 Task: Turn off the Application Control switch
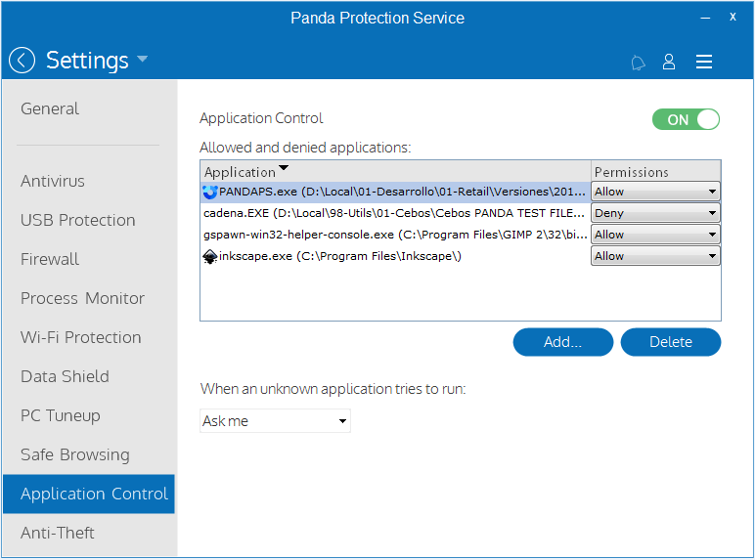[686, 119]
